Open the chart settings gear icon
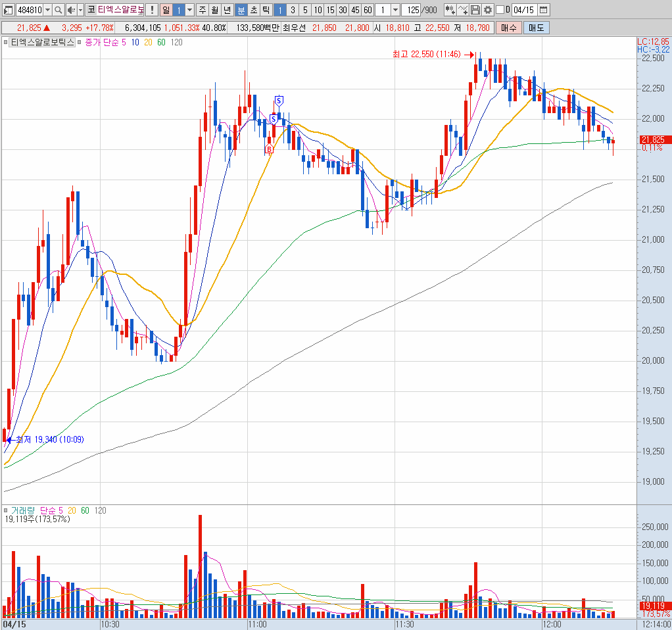The height and width of the screenshot is (630, 672). pos(488,10)
